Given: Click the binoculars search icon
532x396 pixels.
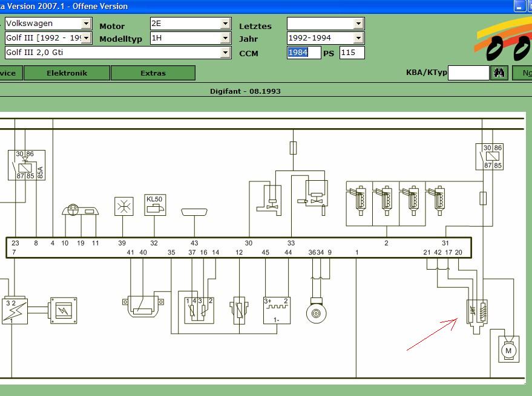Looking at the screenshot, I should click(499, 73).
